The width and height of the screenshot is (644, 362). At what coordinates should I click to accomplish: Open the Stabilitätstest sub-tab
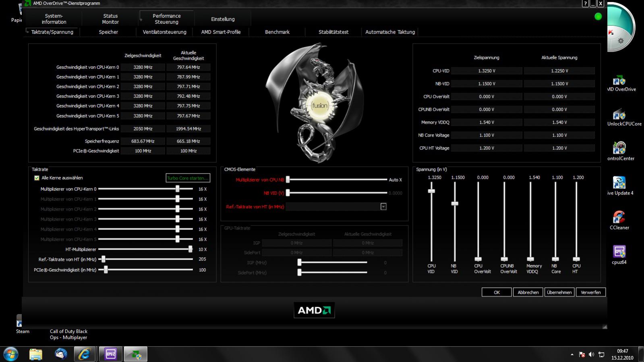click(333, 32)
